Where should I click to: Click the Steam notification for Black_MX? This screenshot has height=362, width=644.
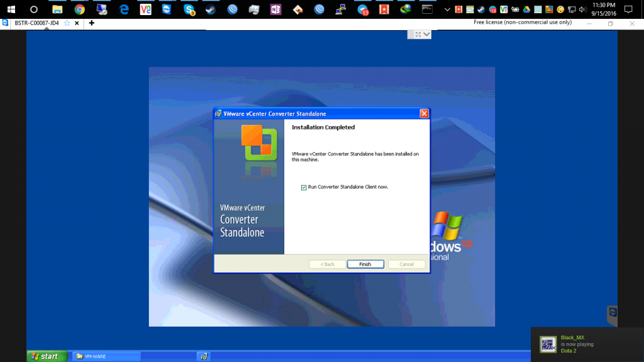pyautogui.click(x=587, y=344)
